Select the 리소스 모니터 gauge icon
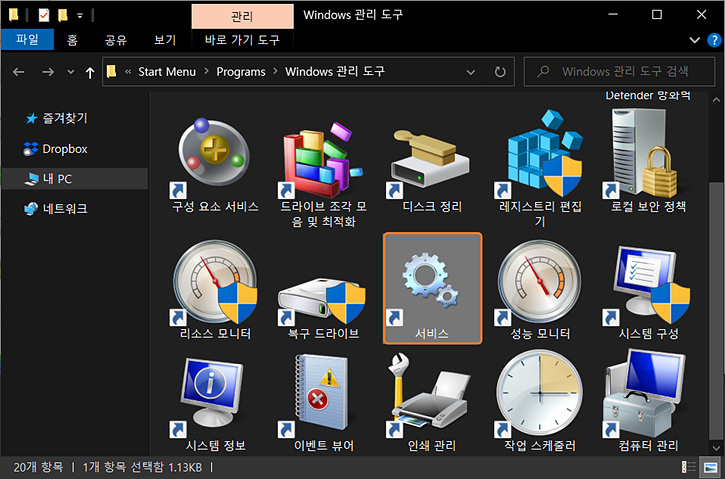Viewport: 725px width, 479px height. click(x=215, y=282)
